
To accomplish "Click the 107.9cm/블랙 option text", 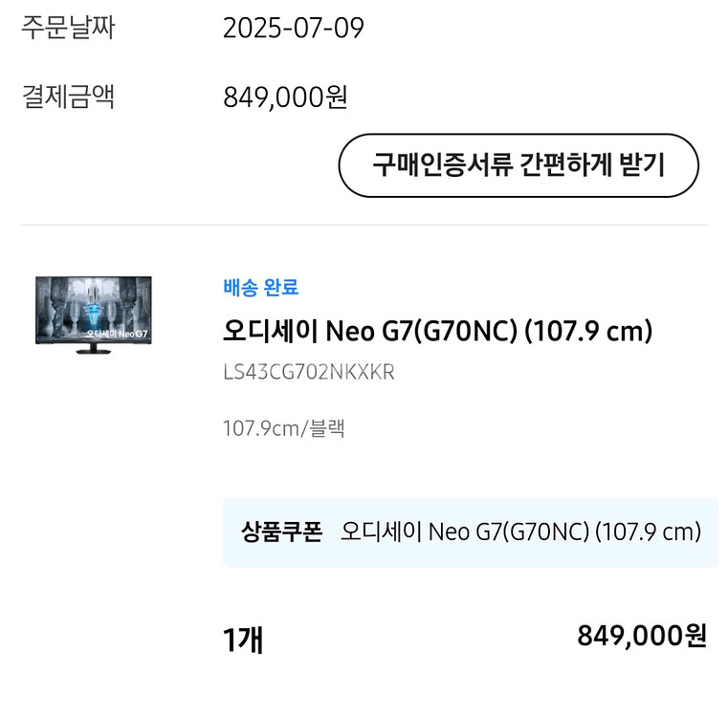I will (x=283, y=427).
